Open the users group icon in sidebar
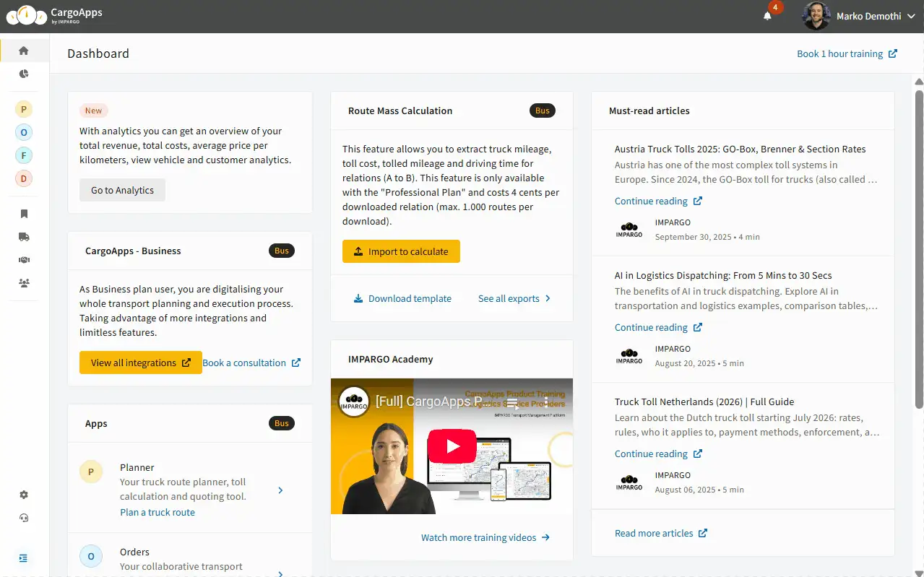The height and width of the screenshot is (577, 924). [x=24, y=283]
